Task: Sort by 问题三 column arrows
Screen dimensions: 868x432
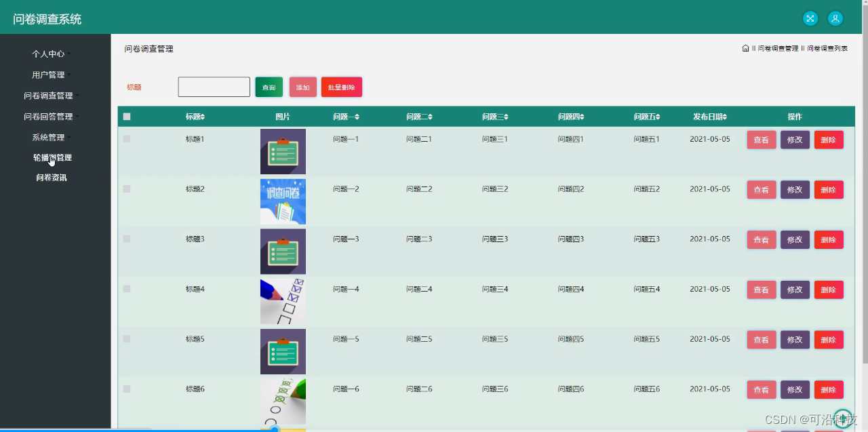Action: (506, 117)
